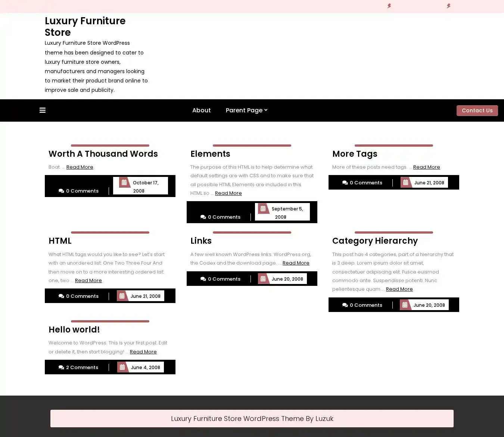
Task: Click the October 17, 2008 date
Action: tap(146, 187)
